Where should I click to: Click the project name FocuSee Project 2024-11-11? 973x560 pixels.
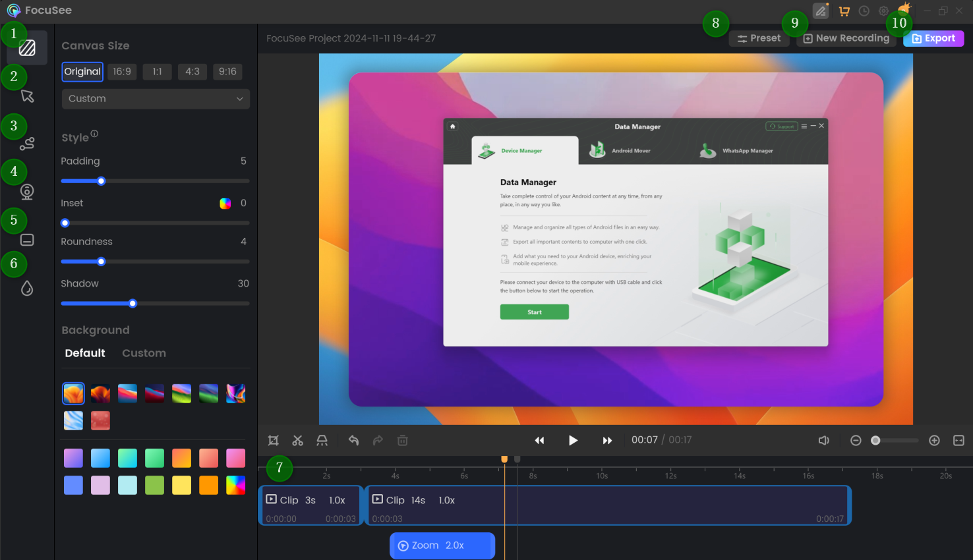tap(351, 38)
